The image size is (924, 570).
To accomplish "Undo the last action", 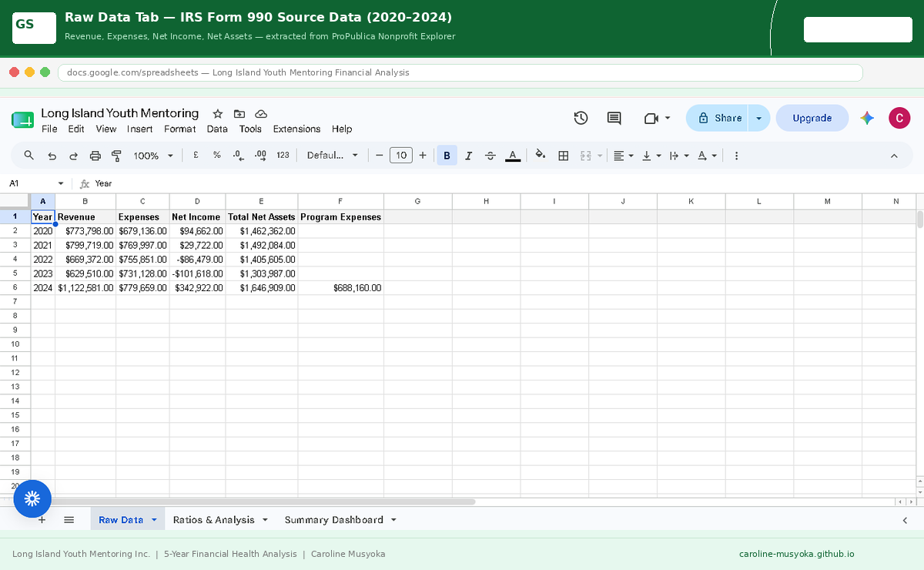I will tap(52, 156).
